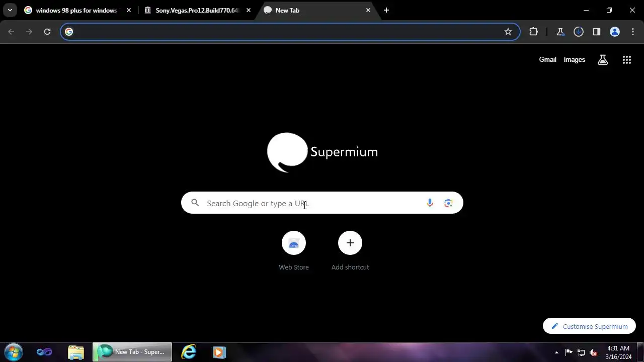The image size is (644, 362).
Task: Open the Gmail link
Action: click(x=547, y=59)
